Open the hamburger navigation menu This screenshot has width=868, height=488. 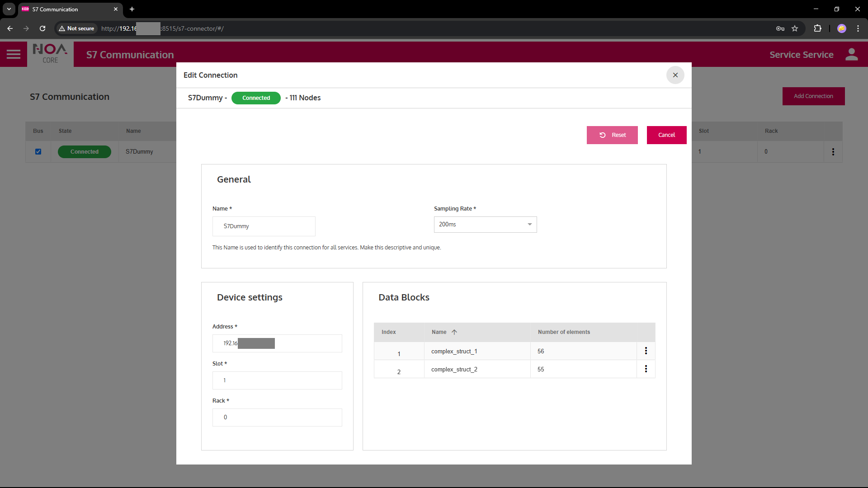coord(14,55)
